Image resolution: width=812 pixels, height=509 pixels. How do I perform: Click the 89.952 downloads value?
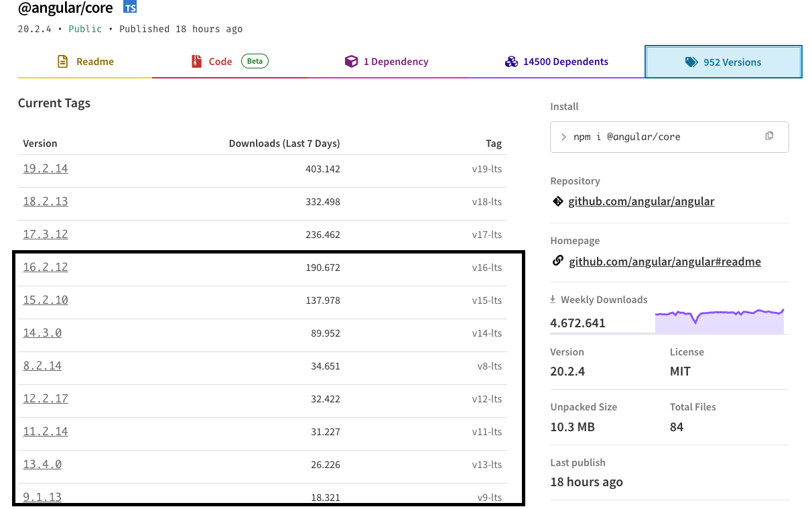(x=326, y=333)
